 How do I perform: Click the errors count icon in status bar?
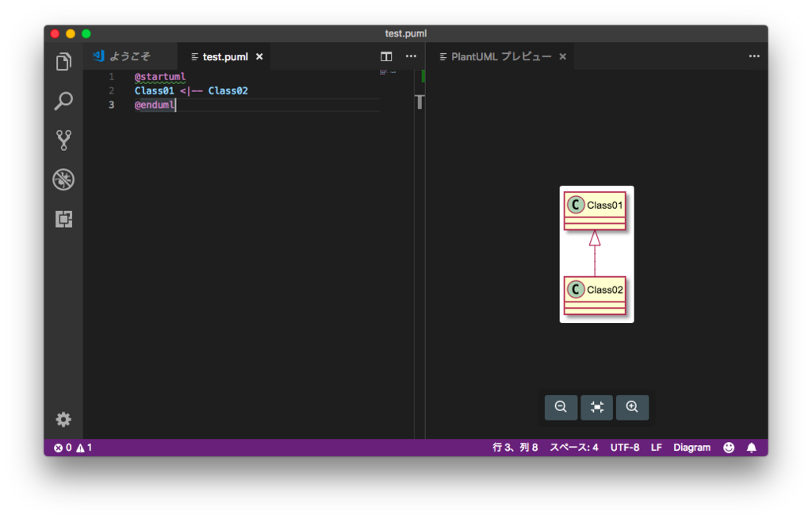pyautogui.click(x=63, y=448)
